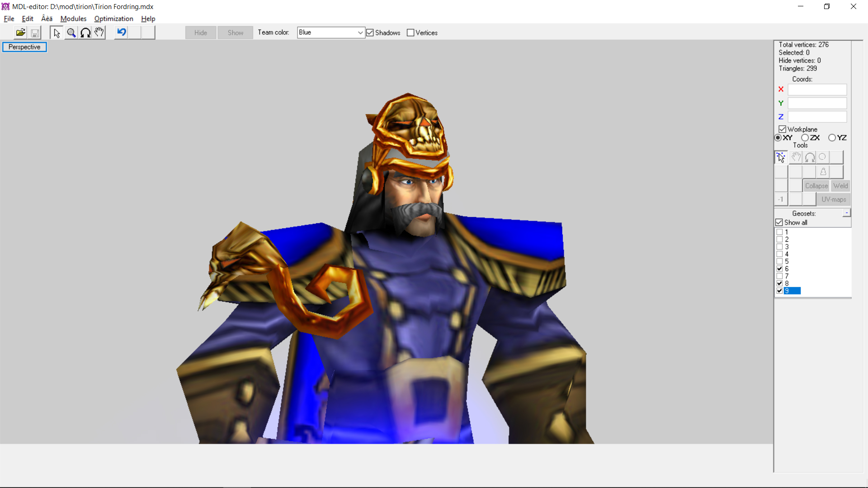Viewport: 868px width, 488px height.
Task: Click the pawn-shaped icon in the Tools panel
Action: pyautogui.click(x=823, y=172)
